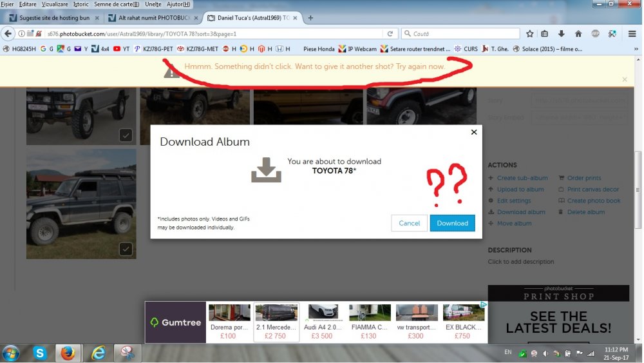Launch Skype from the taskbar
The image size is (644, 363).
[41, 353]
